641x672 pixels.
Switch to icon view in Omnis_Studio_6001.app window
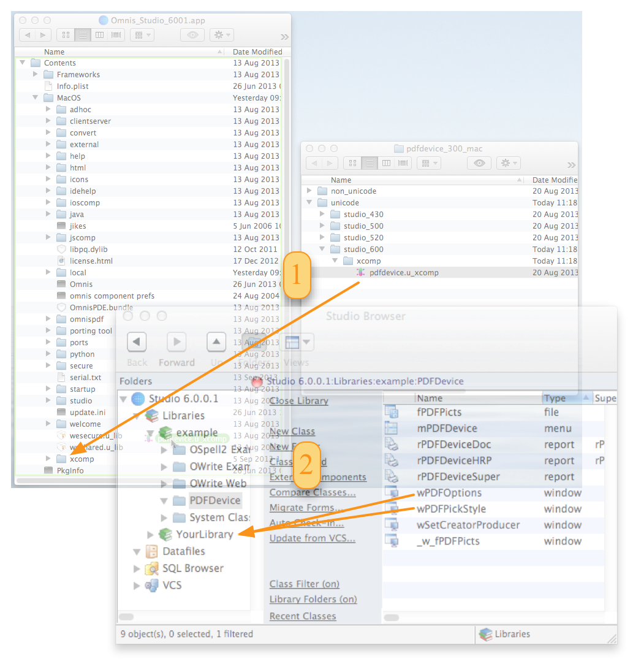tap(66, 35)
